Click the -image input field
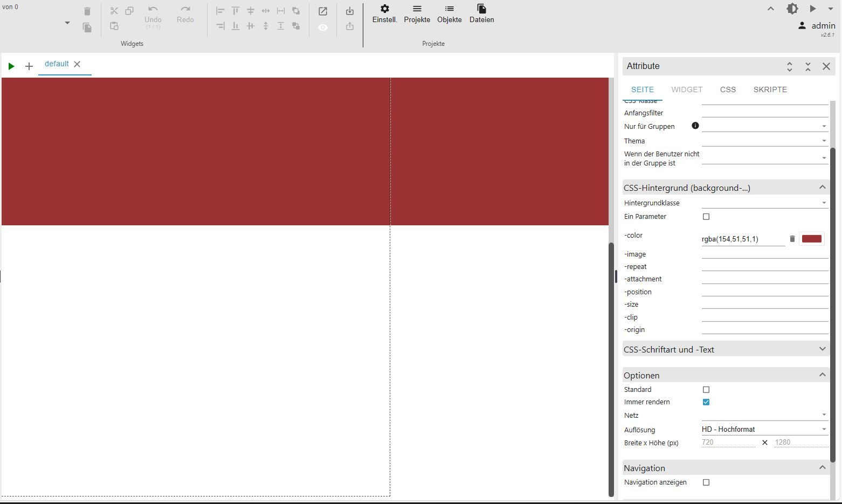842x504 pixels. point(764,253)
